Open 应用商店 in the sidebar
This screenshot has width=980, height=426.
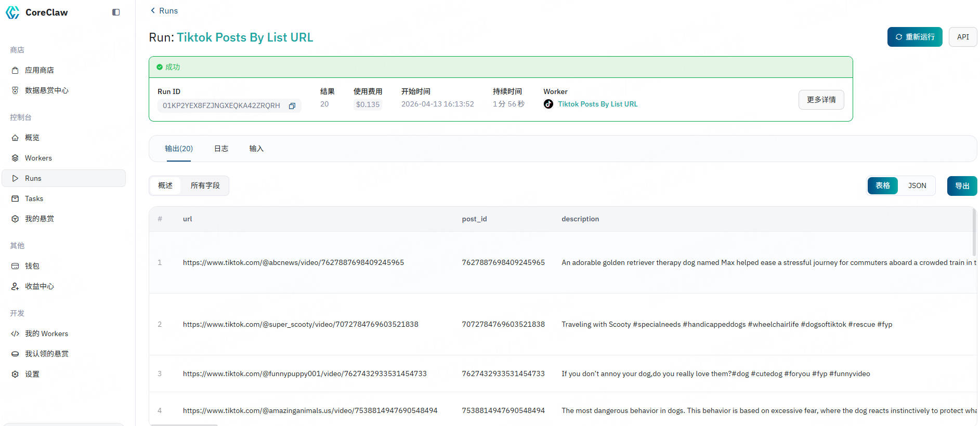click(x=40, y=70)
